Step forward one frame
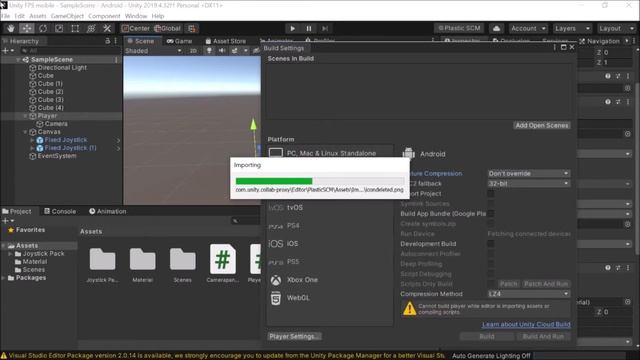 325,28
